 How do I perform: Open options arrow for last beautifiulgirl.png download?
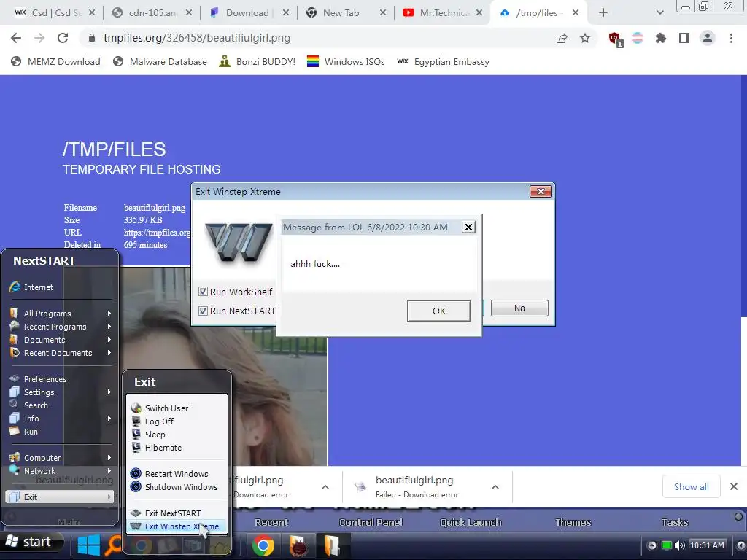click(495, 486)
